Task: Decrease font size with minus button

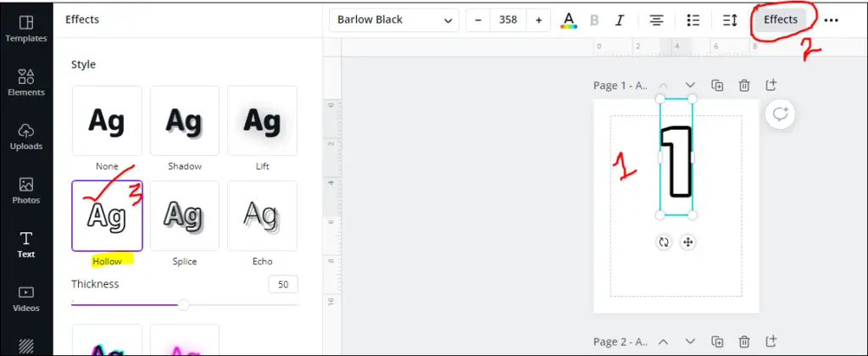Action: 478,20
